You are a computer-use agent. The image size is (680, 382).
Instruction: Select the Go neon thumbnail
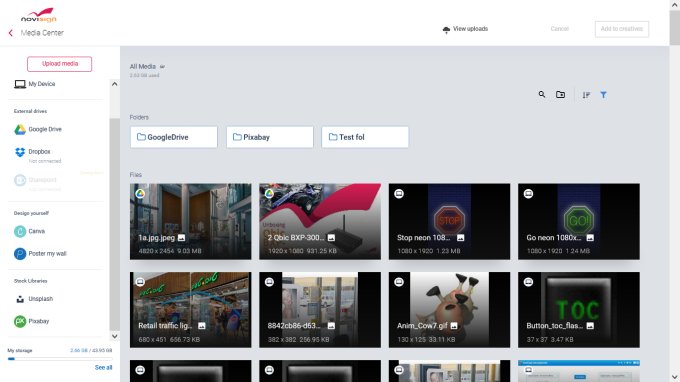[x=579, y=222]
